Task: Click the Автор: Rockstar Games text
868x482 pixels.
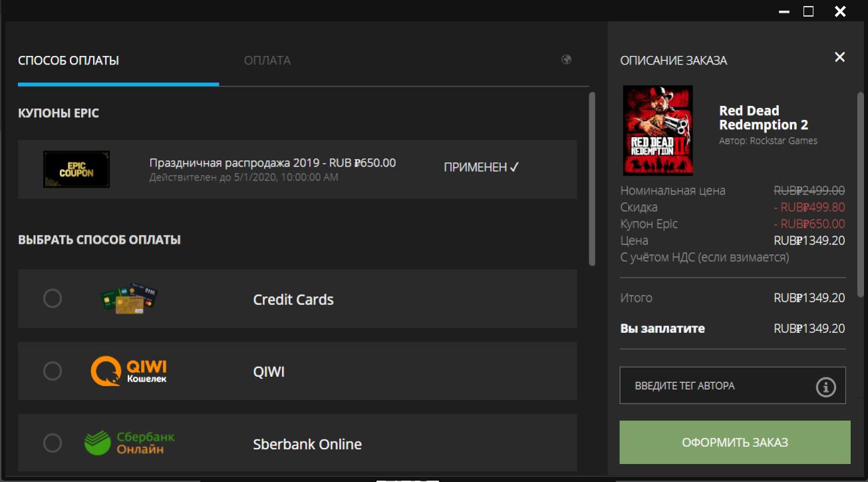Action: click(x=768, y=140)
